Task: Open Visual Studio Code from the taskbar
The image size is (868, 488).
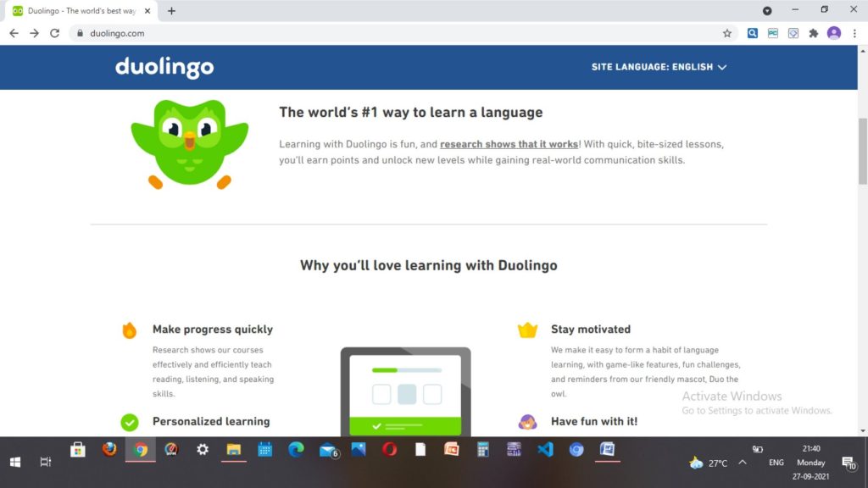Action: [x=545, y=449]
